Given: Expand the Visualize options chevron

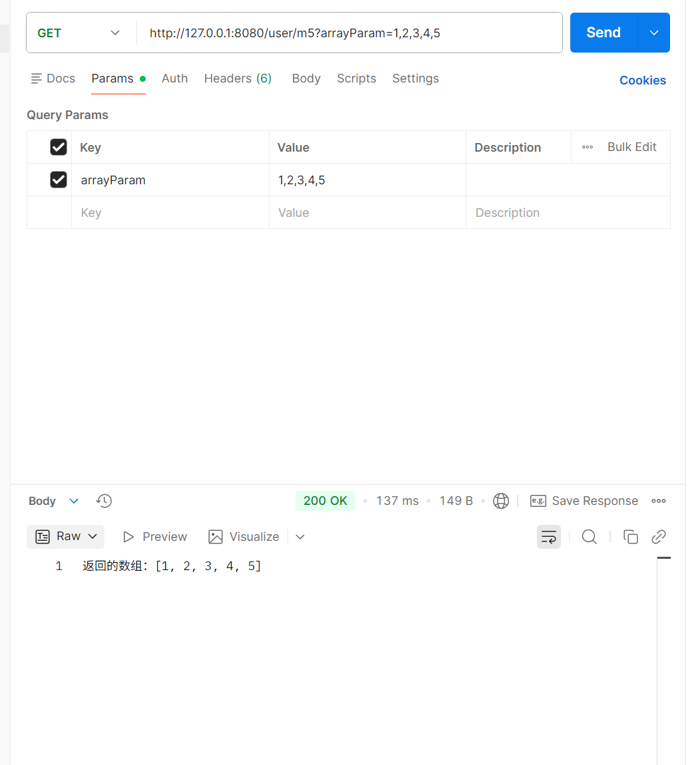Looking at the screenshot, I should click(300, 537).
